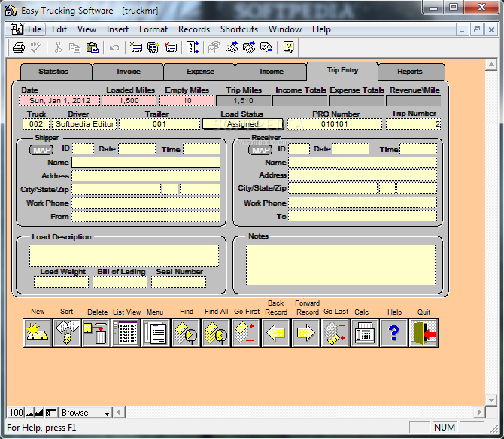Open the Load Status dropdown field

242,124
